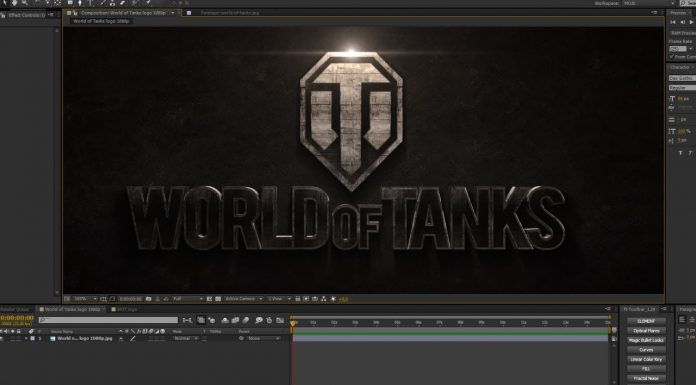Click the faux bold T icon in Character
Screen dimensions: 696x385
click(680, 153)
